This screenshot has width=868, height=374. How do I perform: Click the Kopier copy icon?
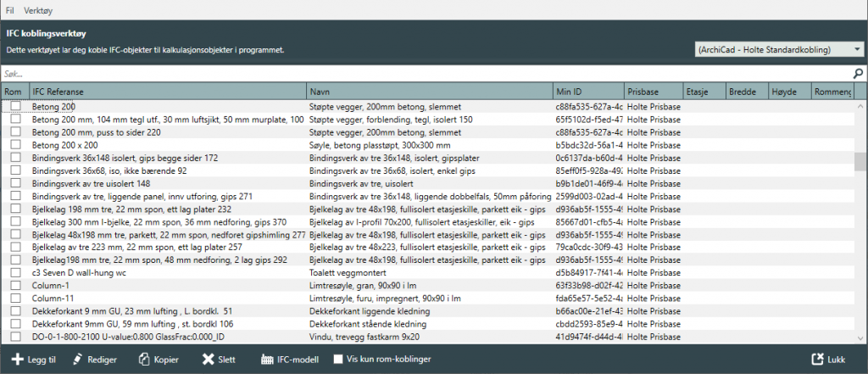pyautogui.click(x=144, y=360)
